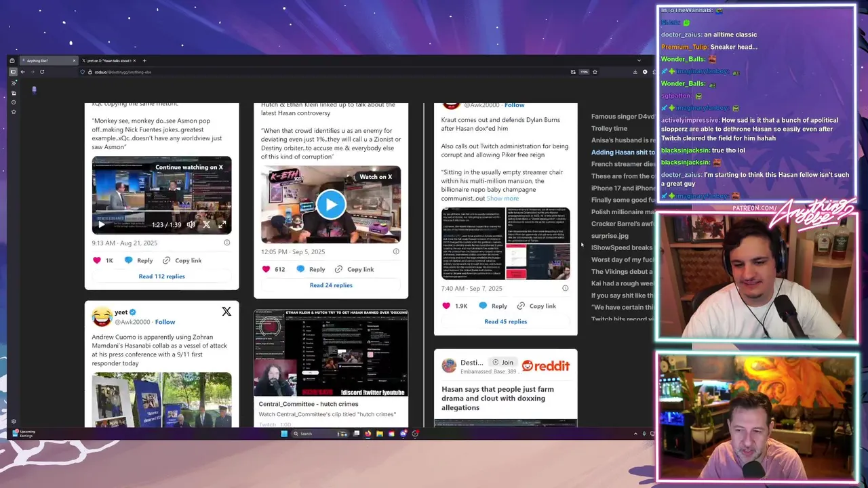Open the Kraut tweet screenshot images
This screenshot has height=488, width=868.
click(x=506, y=243)
